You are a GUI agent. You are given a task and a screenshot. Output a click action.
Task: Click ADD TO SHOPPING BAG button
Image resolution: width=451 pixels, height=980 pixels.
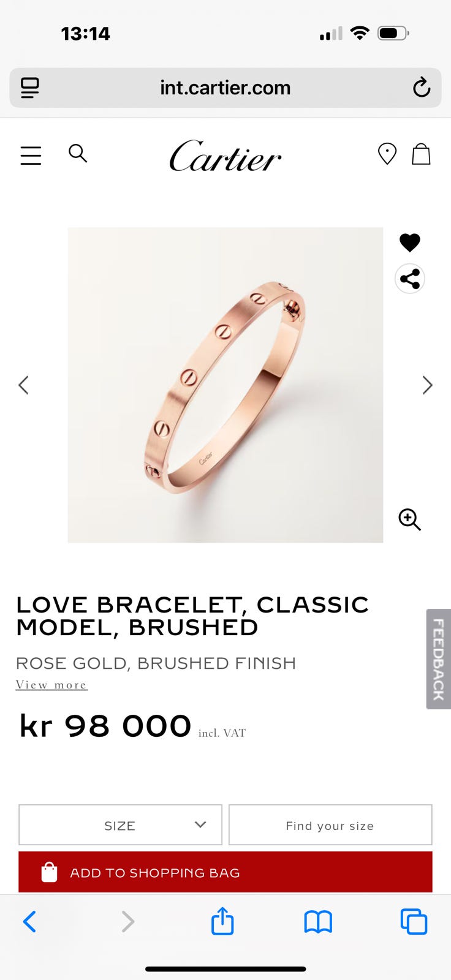[x=225, y=872]
